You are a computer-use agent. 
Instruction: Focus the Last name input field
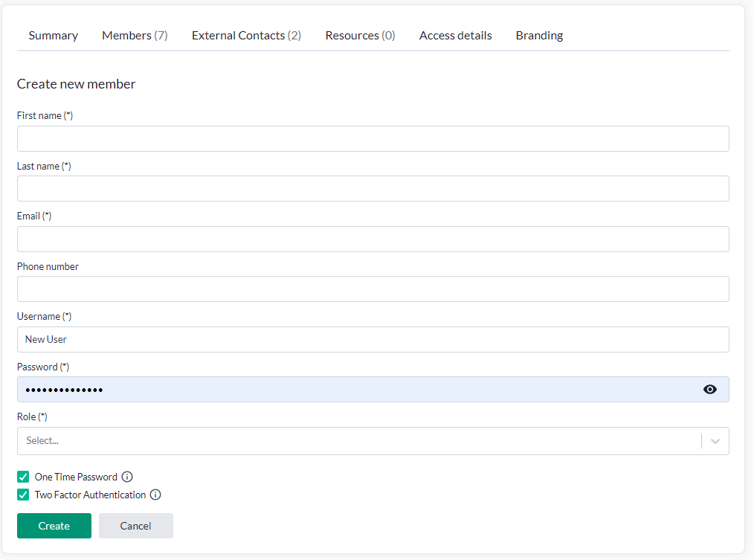pos(373,189)
